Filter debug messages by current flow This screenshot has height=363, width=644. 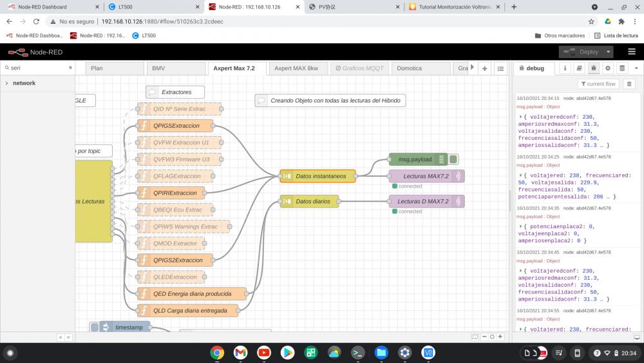click(598, 84)
